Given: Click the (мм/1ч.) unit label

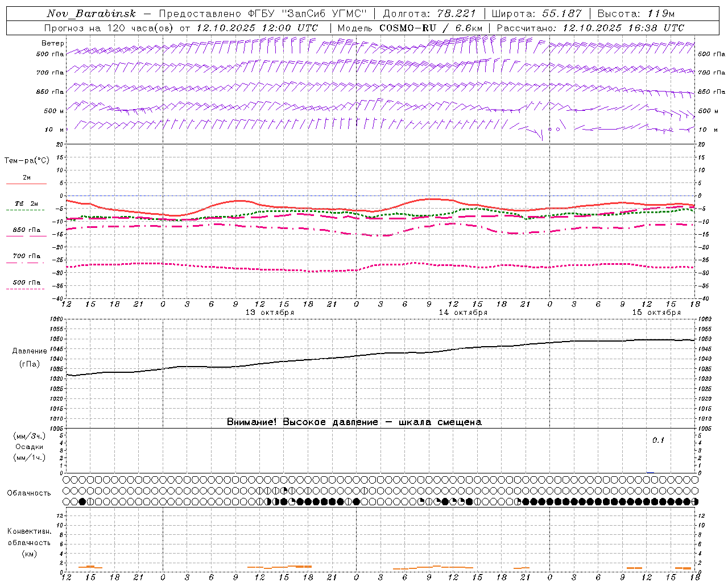Looking at the screenshot, I should coord(30,458).
